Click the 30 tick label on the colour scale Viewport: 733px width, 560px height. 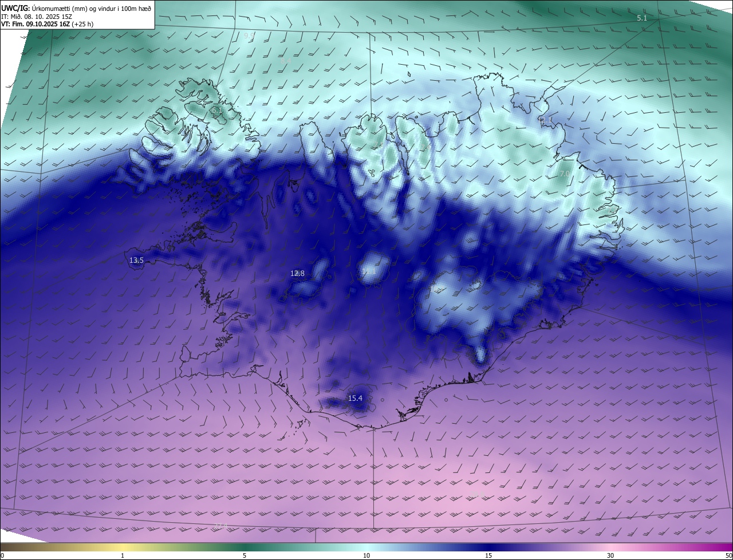[x=610, y=555]
